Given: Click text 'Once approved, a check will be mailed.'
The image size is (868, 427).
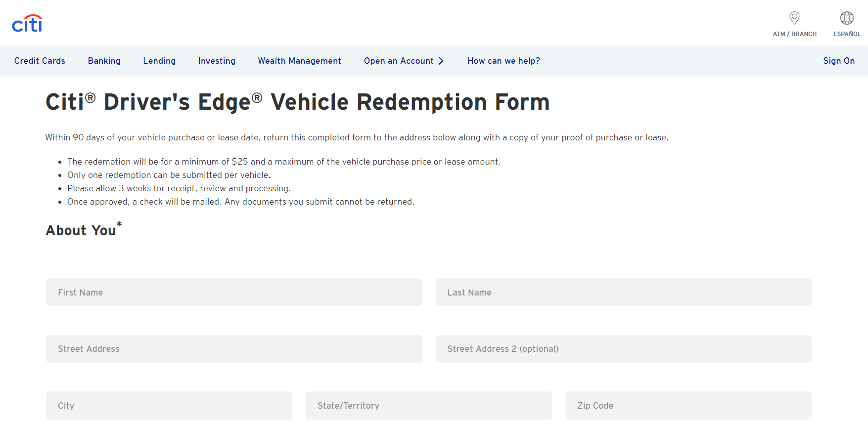Looking at the screenshot, I should (144, 202).
